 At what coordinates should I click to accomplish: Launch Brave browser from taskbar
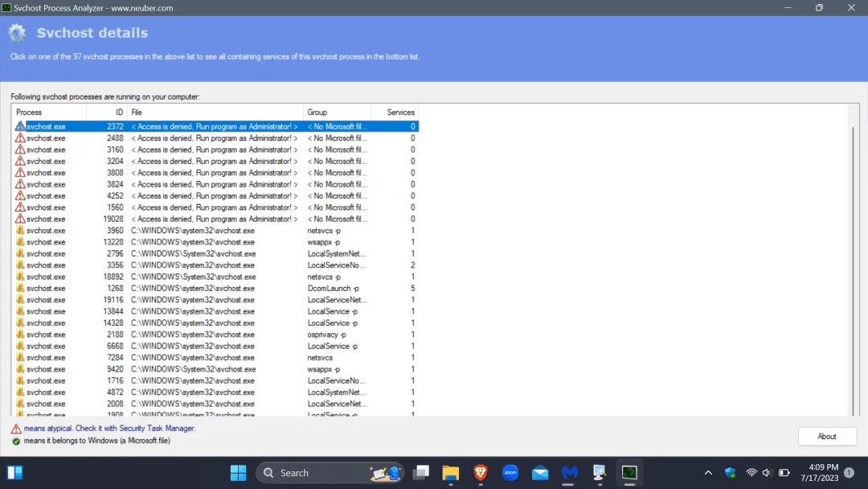481,473
